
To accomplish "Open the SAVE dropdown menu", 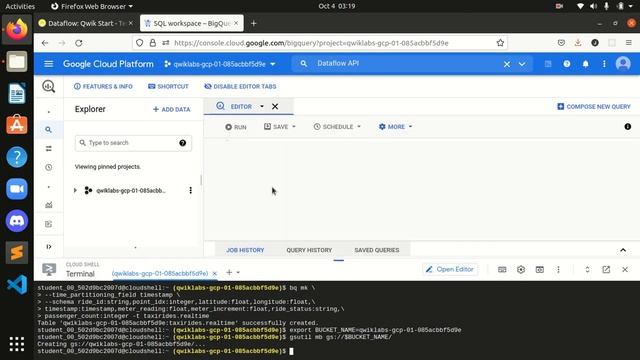I will 280,127.
